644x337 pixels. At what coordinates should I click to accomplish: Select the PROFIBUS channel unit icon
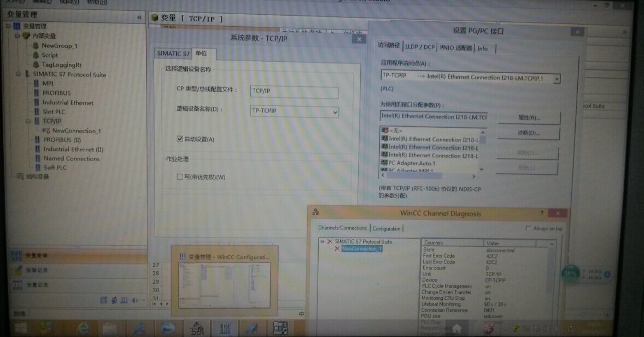(37, 93)
